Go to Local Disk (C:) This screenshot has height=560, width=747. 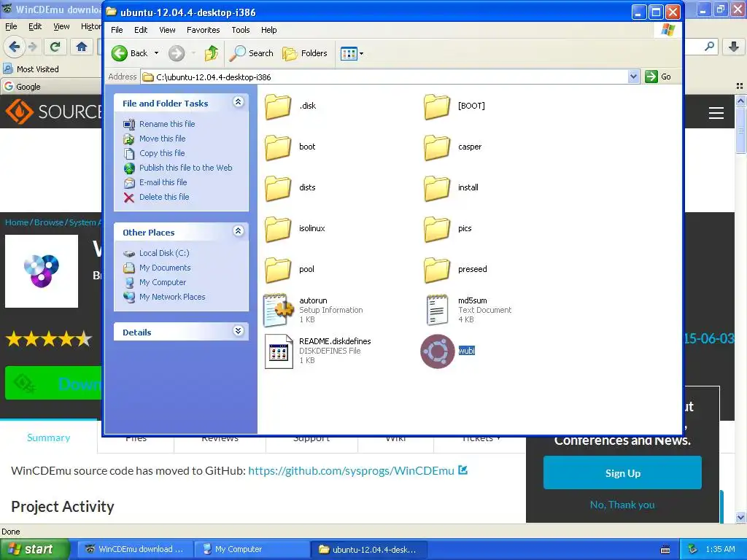tap(164, 253)
